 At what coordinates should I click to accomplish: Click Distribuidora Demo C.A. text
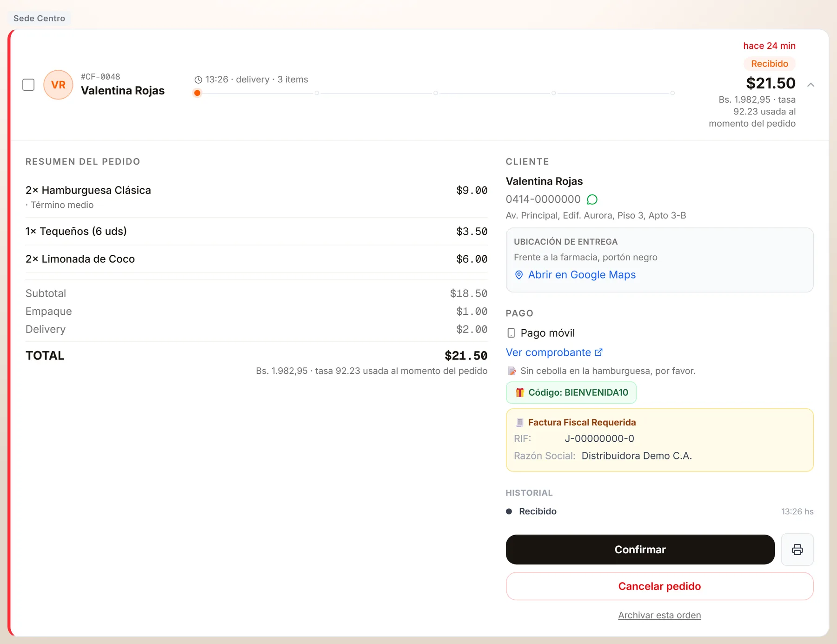[637, 456]
